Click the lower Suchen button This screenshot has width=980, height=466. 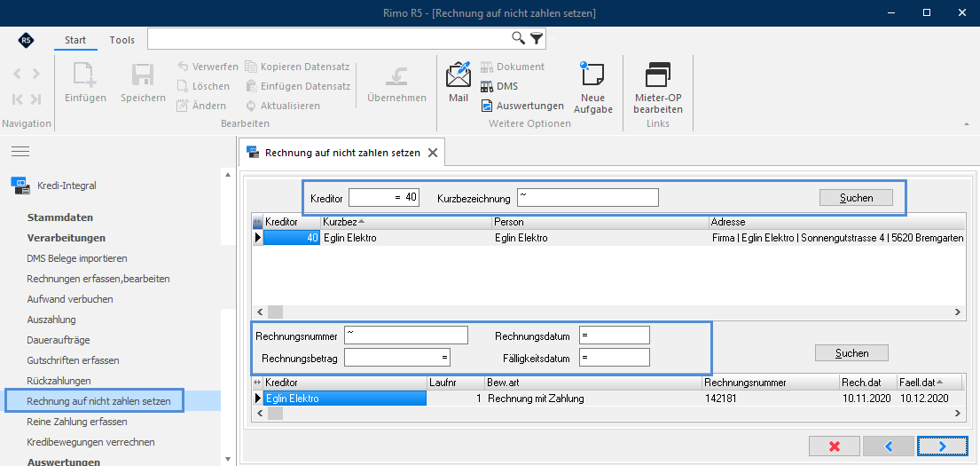pos(851,352)
